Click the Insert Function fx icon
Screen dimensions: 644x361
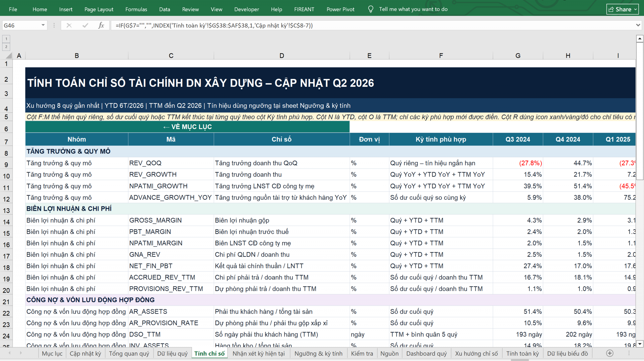point(101,25)
